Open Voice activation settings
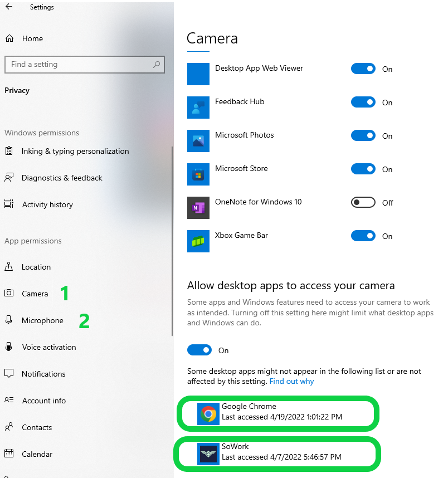448x478 pixels. pos(49,347)
